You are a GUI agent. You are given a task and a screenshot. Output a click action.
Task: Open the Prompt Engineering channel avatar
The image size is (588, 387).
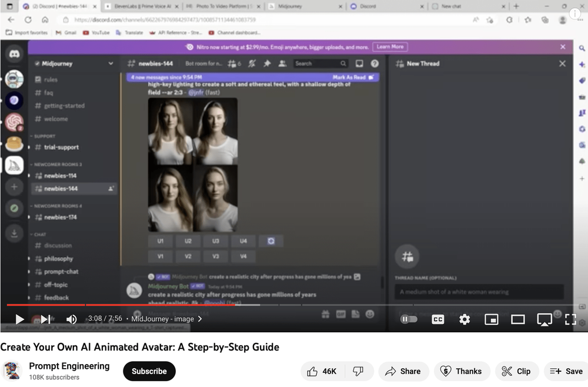pos(12,371)
